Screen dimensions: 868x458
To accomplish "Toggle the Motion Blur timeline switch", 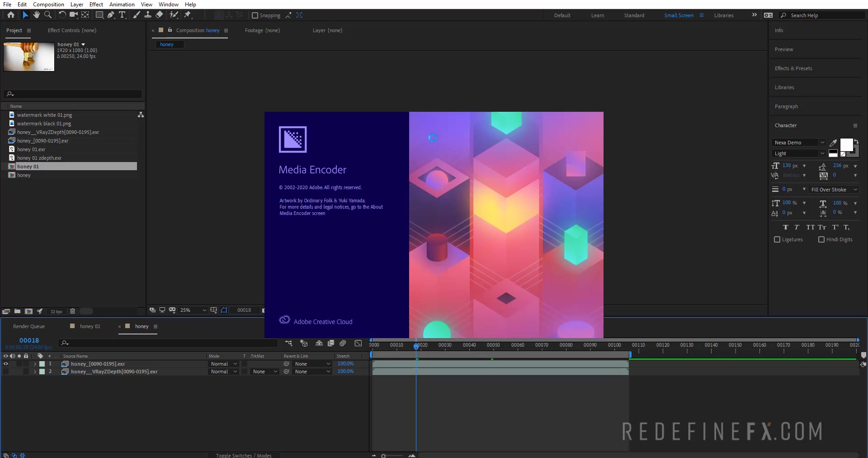I will click(x=343, y=343).
